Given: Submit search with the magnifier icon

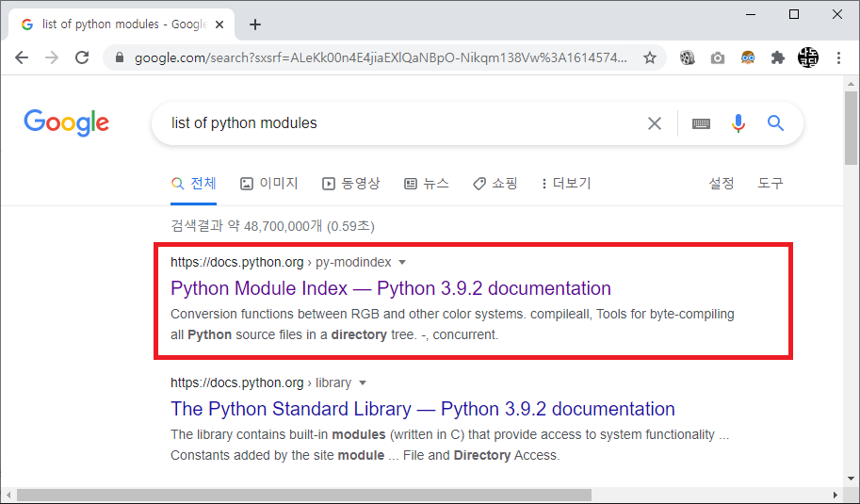Looking at the screenshot, I should coord(775,122).
